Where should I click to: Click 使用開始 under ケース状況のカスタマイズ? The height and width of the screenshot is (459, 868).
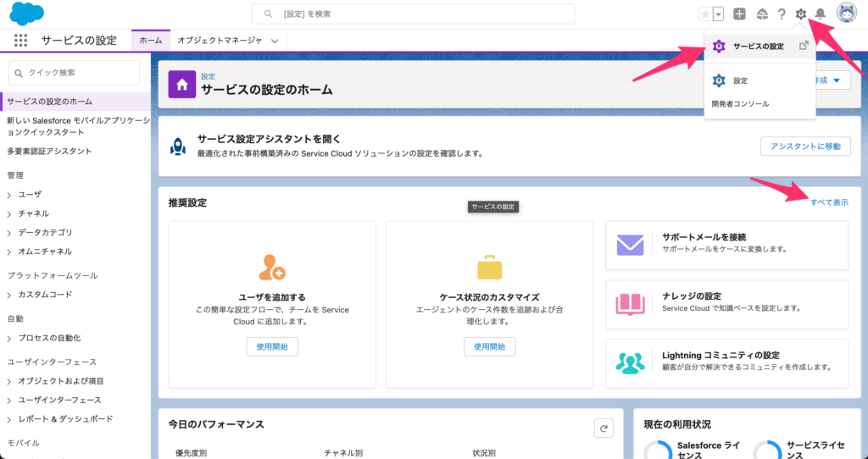click(489, 346)
